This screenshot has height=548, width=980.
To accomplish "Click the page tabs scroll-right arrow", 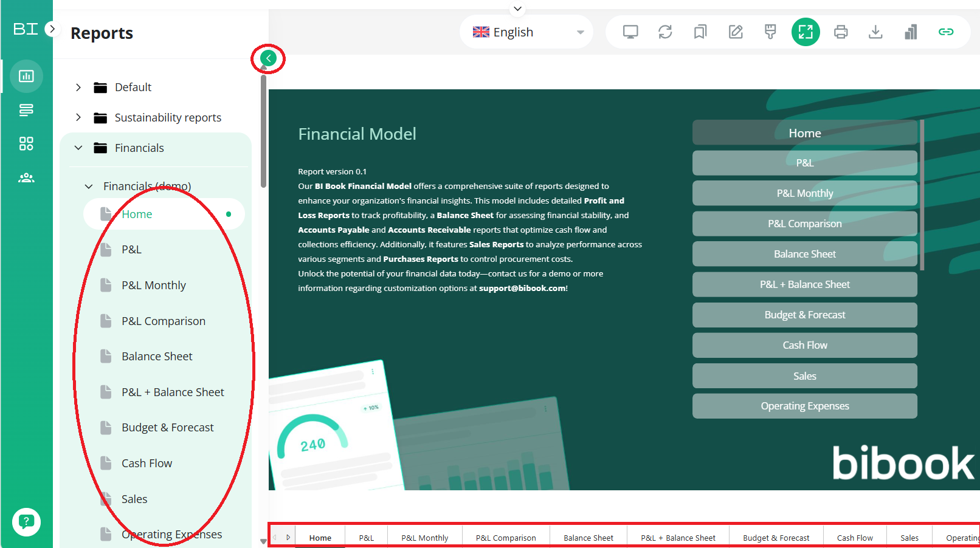I will (288, 537).
